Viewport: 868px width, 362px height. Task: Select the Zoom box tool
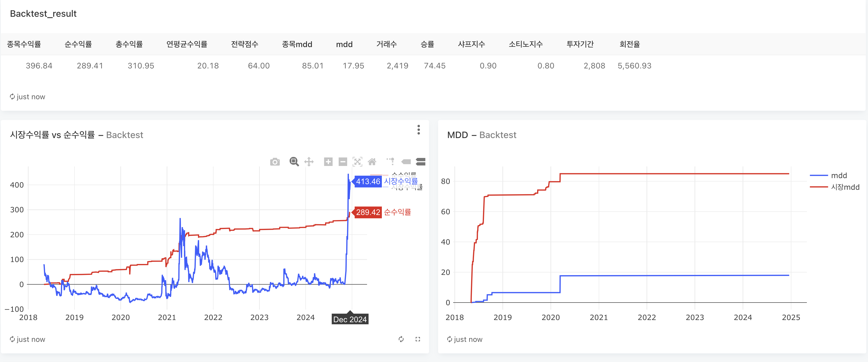click(x=294, y=162)
